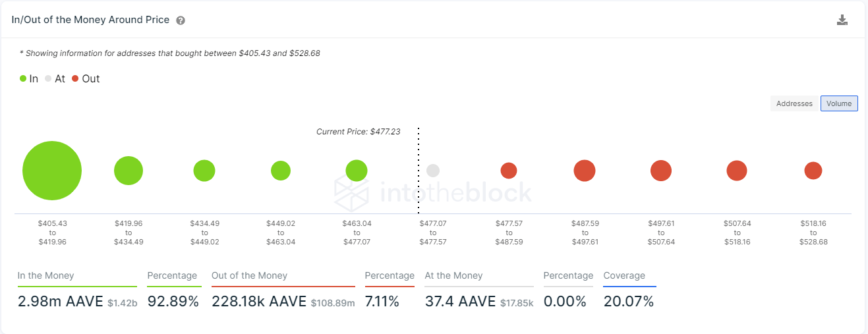The image size is (868, 334).
Task: Click red bubble for $507.64 to $518.16
Action: 737,171
